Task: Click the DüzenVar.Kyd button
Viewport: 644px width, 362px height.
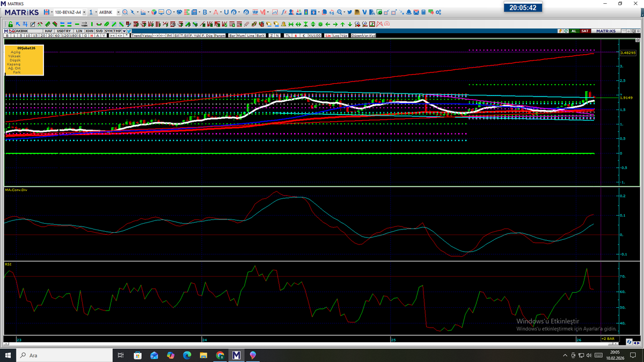Action: (363, 35)
